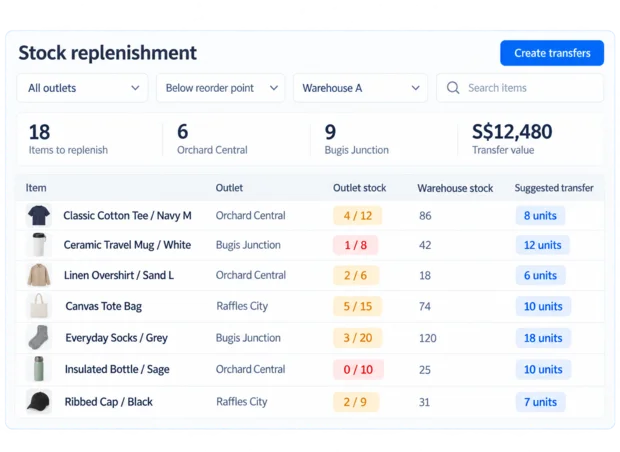Click the 6 Orchard Central stat
Viewport: 620px width, 452px height.
pos(212,139)
